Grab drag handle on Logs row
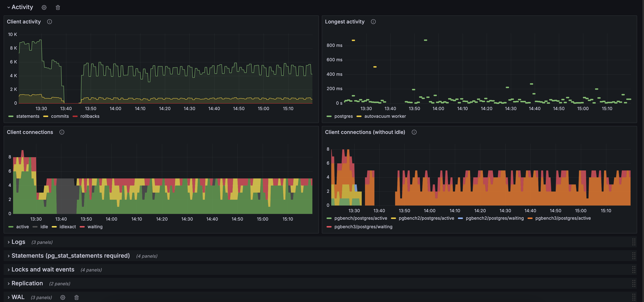This screenshot has height=302, width=644. pyautogui.click(x=633, y=242)
